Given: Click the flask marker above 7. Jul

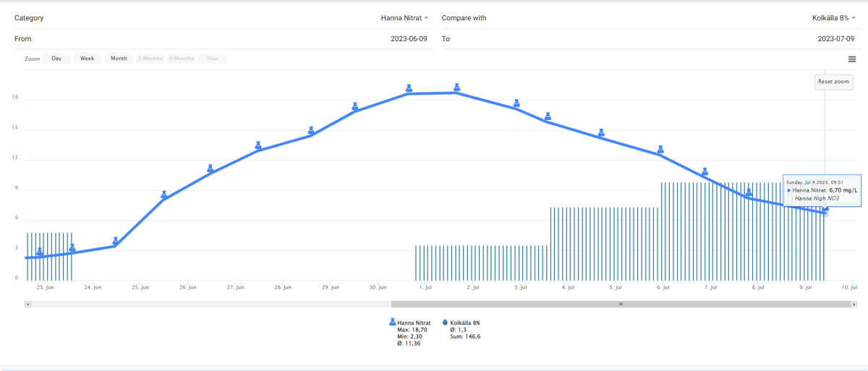Looking at the screenshot, I should [x=705, y=171].
